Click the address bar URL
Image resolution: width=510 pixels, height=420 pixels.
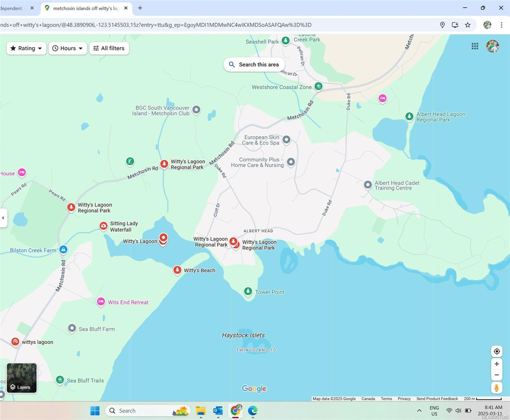[x=156, y=25]
